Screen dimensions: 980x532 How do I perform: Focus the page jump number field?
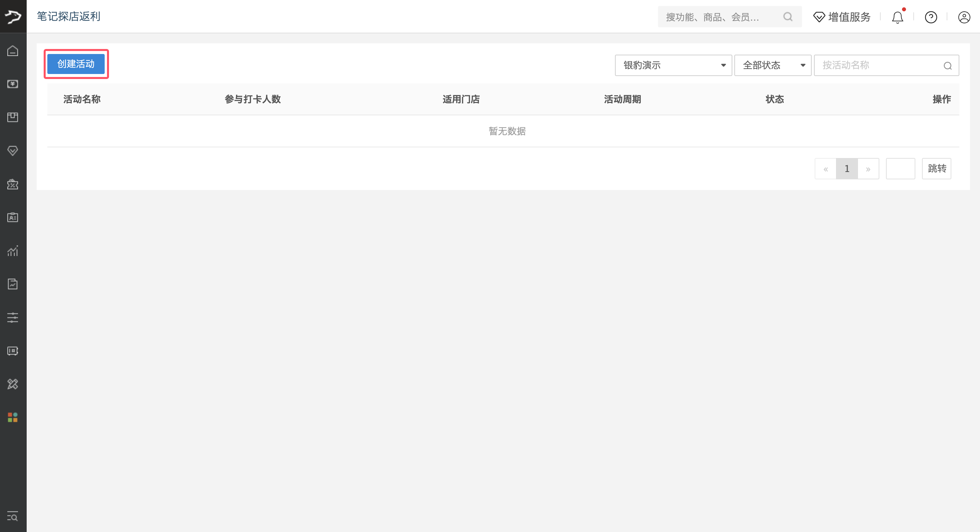coord(900,169)
